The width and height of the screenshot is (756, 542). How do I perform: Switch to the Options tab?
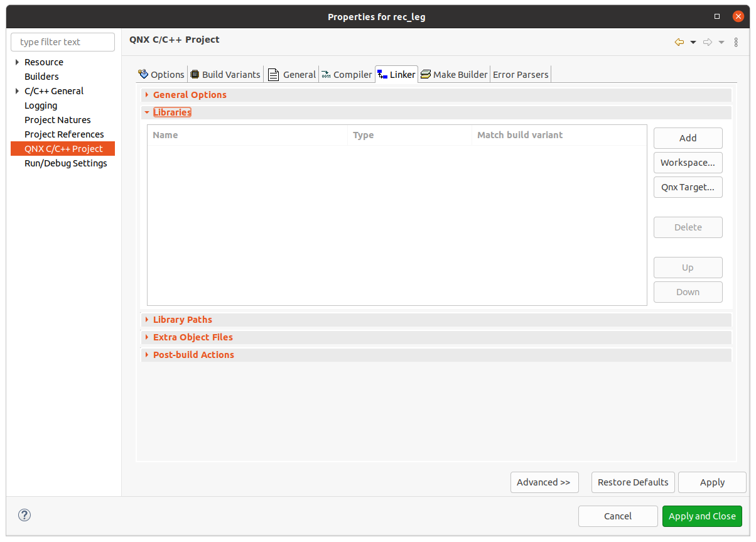click(161, 74)
